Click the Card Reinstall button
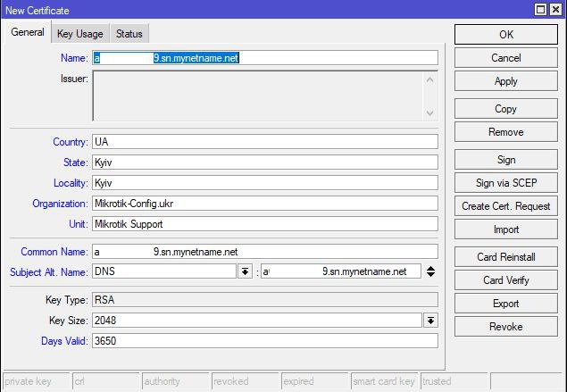 click(506, 257)
